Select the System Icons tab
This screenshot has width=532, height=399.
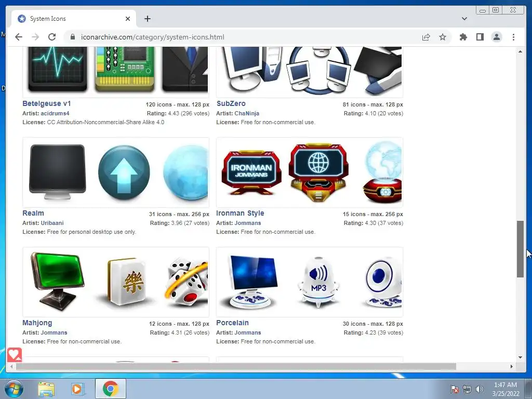[x=74, y=19]
